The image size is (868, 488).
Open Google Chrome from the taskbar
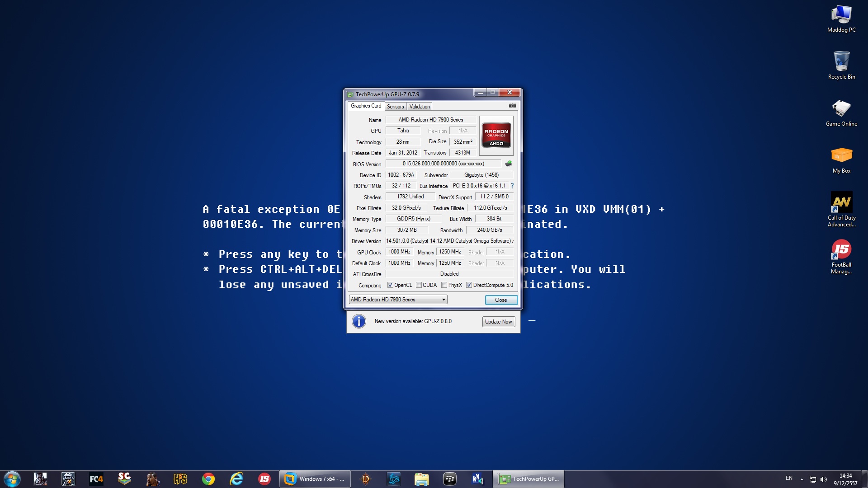tap(208, 479)
